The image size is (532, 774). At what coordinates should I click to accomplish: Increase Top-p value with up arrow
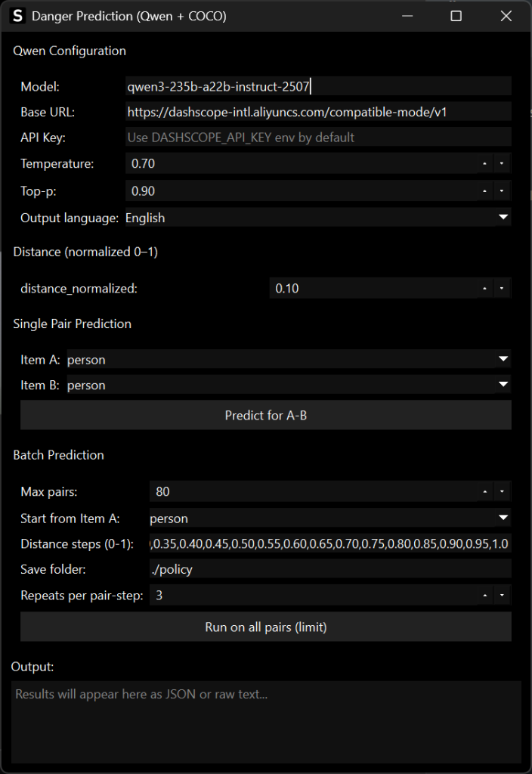[484, 191]
